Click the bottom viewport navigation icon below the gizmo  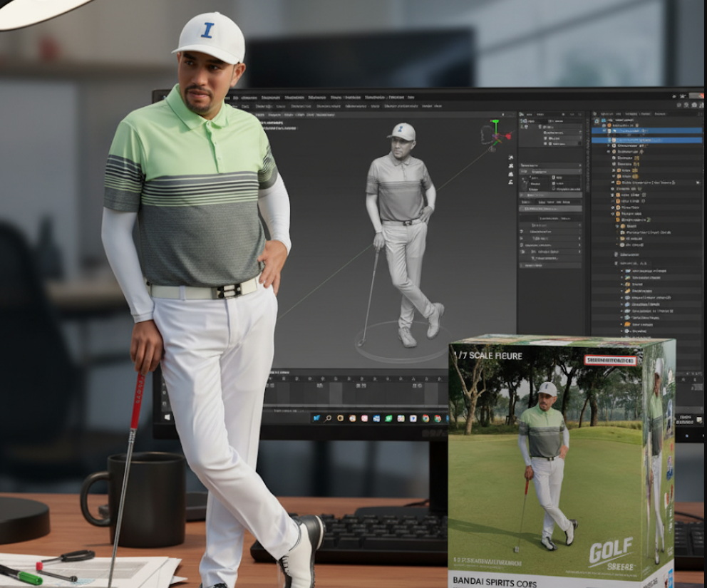click(x=511, y=182)
